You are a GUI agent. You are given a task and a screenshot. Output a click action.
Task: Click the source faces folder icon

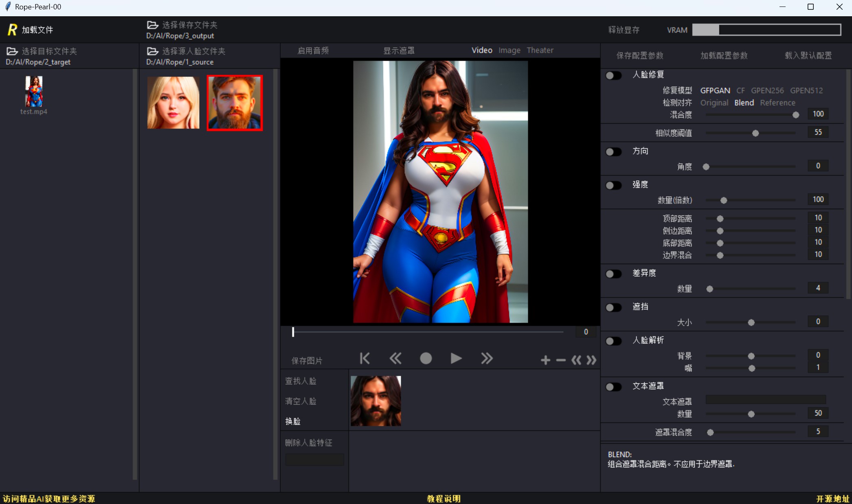tap(153, 51)
